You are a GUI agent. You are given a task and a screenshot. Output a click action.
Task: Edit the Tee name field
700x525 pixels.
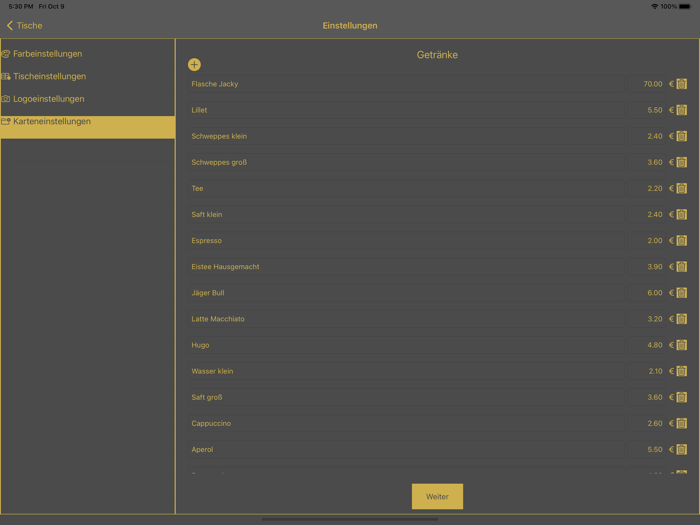pyautogui.click(x=406, y=188)
